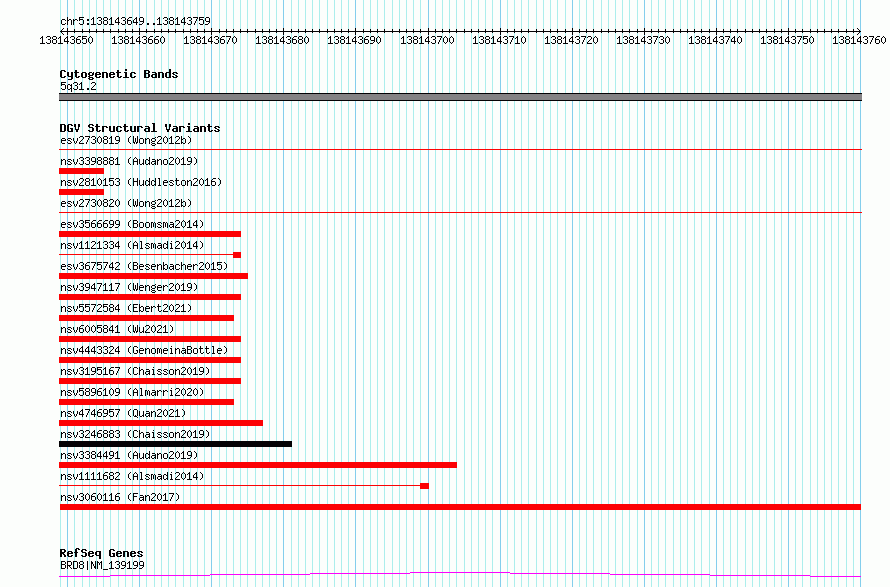The image size is (890, 587).
Task: Open variant nsv5572584 (Ebert2021) label
Action: point(126,308)
